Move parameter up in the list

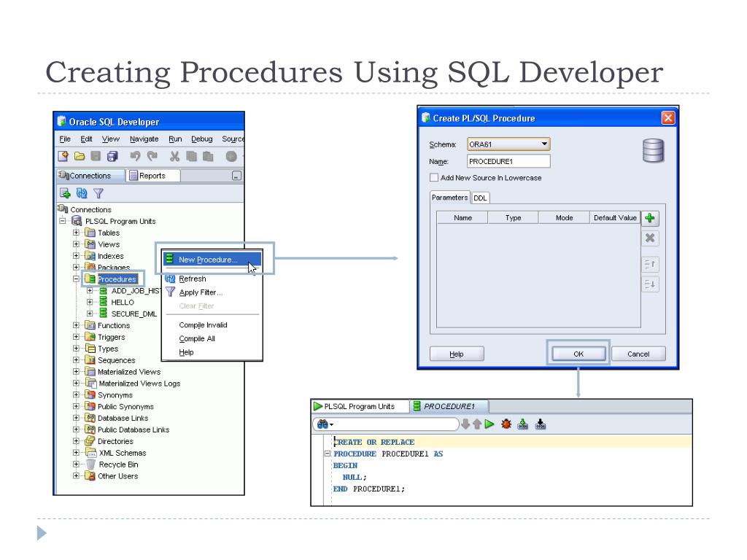coord(650,264)
